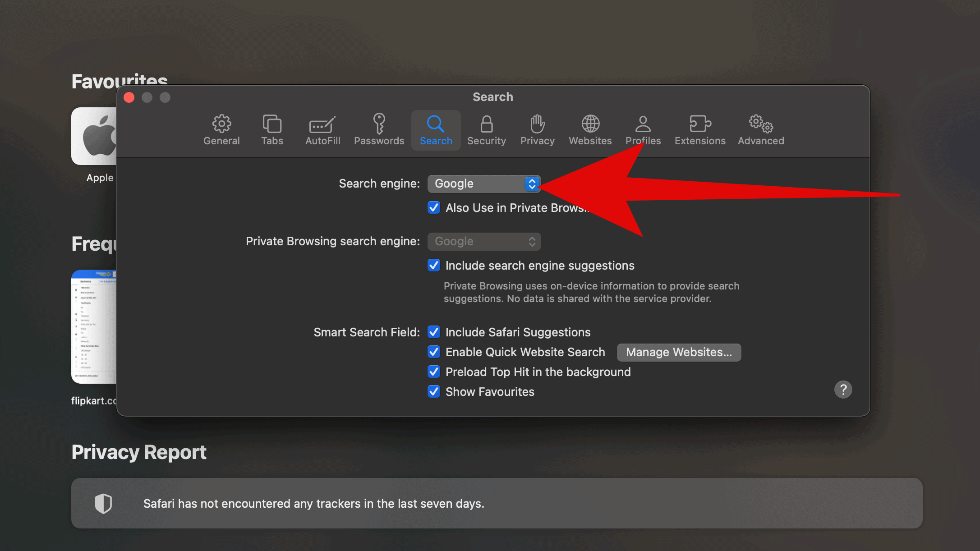This screenshot has height=551, width=980.
Task: Toggle the Show Favourites checkbox
Action: click(x=434, y=392)
